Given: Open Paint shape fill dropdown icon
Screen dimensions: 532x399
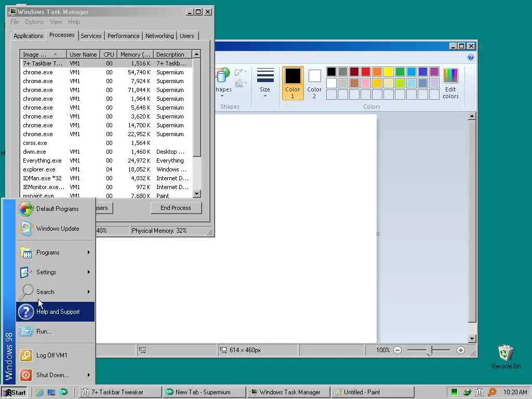Looking at the screenshot, I should (240, 83).
